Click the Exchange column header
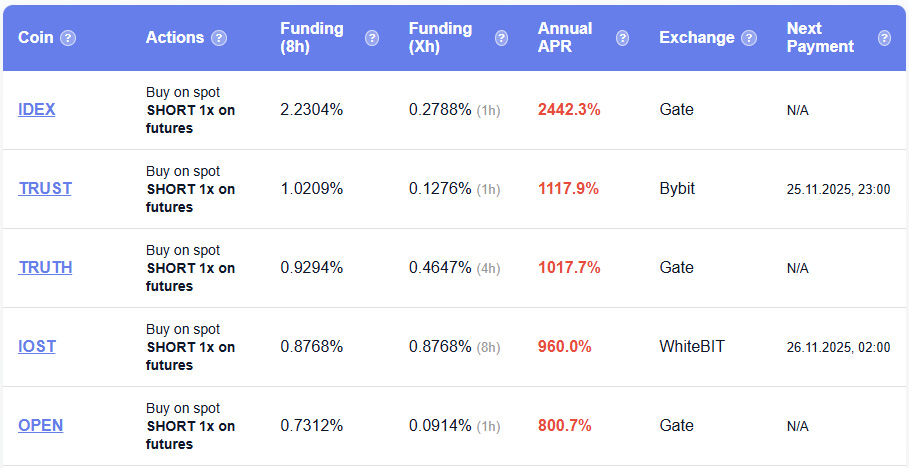 click(x=696, y=38)
